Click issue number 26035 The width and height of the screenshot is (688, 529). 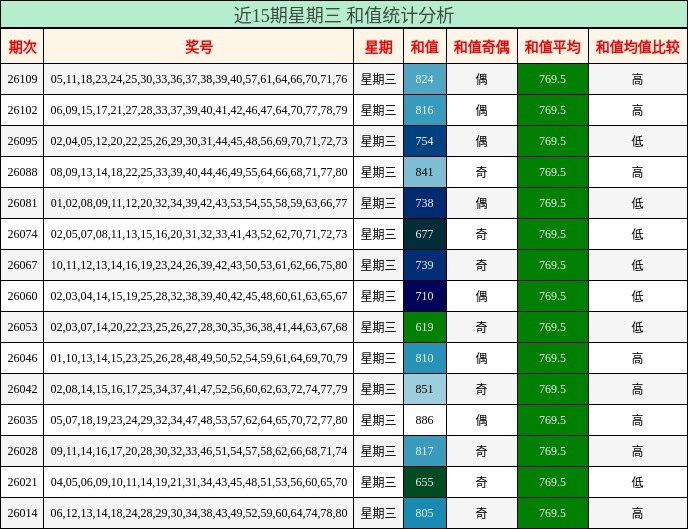coord(22,420)
